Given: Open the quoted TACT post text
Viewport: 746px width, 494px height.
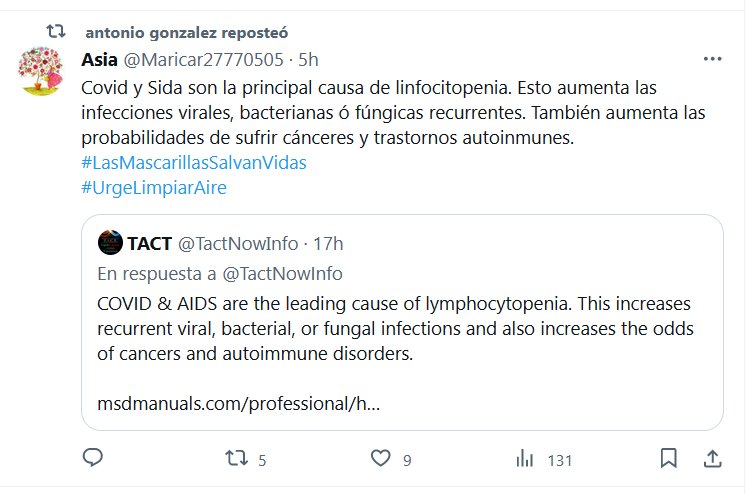Looking at the screenshot, I should pos(395,328).
